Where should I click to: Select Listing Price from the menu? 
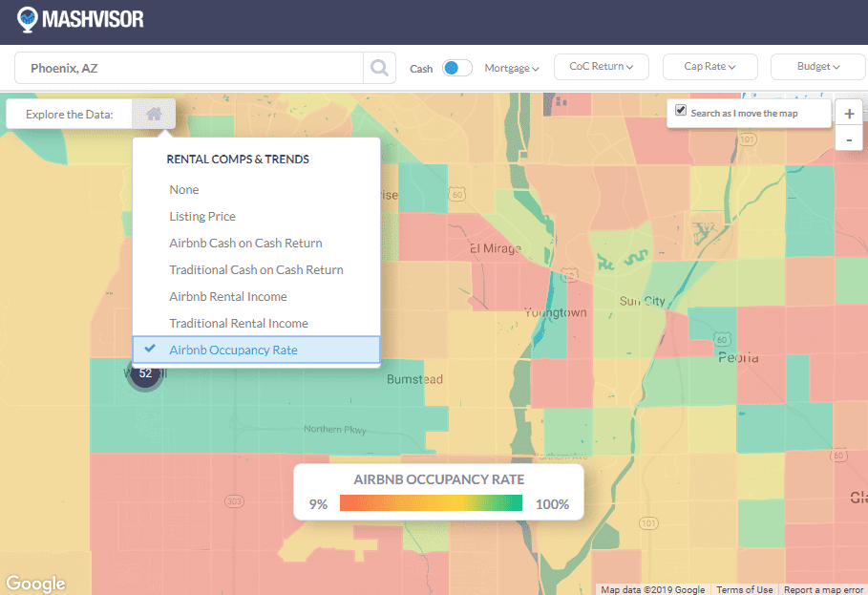[x=202, y=217]
